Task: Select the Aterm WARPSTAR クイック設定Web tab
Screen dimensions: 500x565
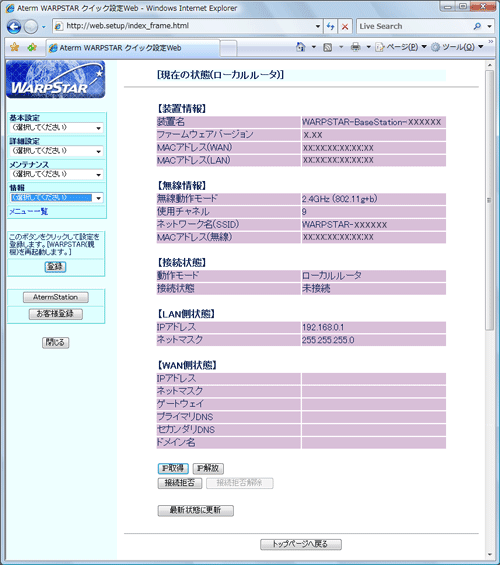Action: 133,48
